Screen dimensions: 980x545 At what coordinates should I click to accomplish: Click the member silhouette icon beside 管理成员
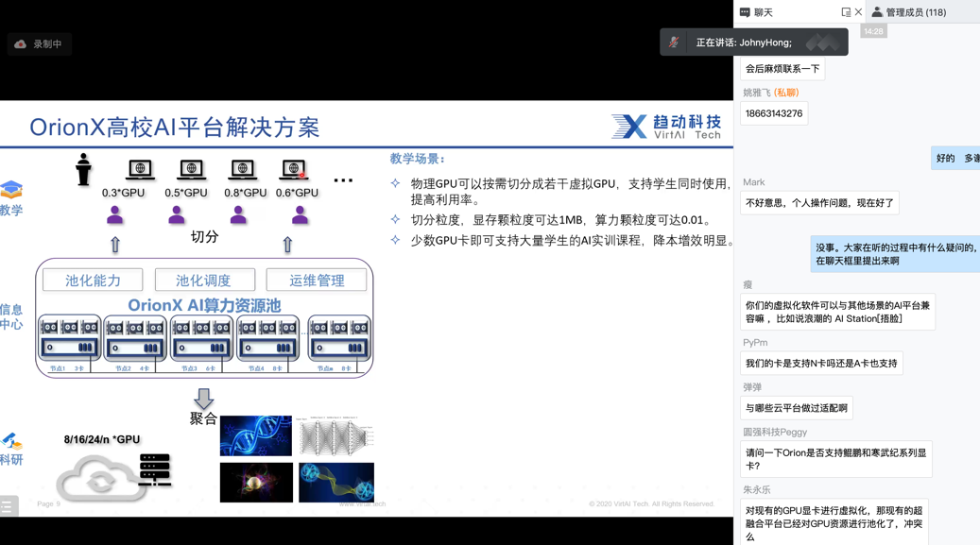[x=878, y=11]
